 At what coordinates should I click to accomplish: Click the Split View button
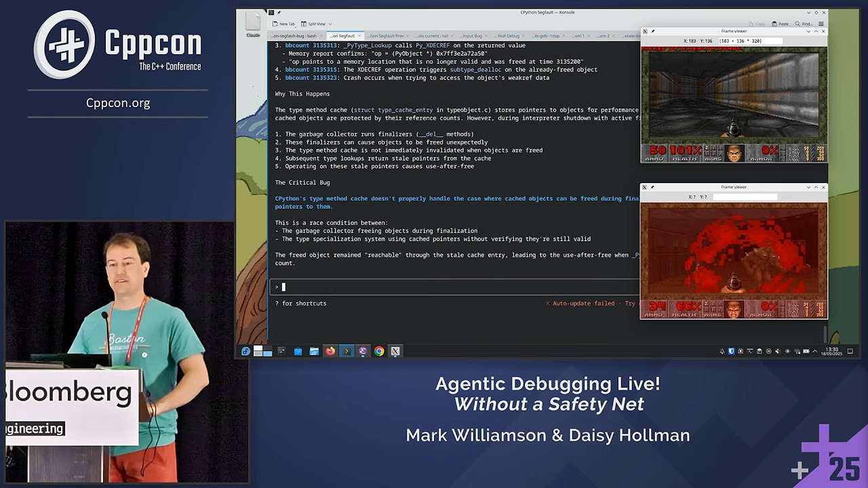[313, 24]
